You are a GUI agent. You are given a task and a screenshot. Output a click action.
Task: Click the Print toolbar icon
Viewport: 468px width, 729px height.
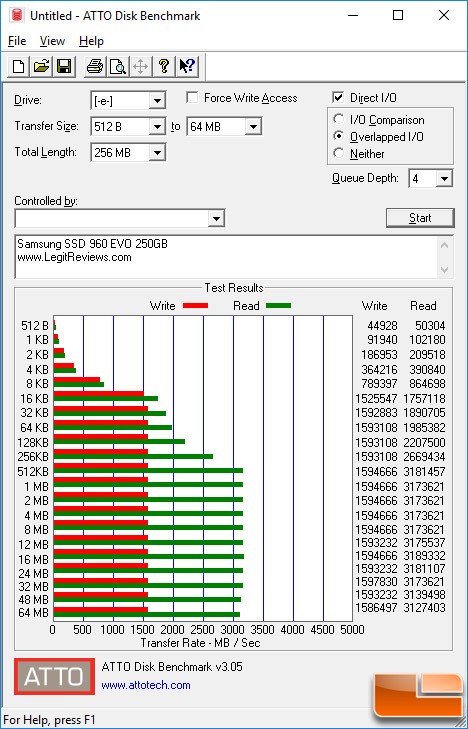[x=95, y=67]
